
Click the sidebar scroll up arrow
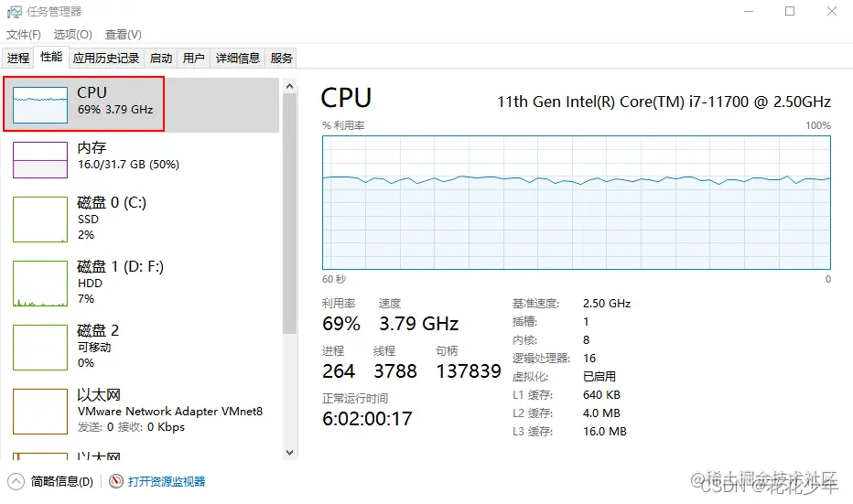click(290, 86)
